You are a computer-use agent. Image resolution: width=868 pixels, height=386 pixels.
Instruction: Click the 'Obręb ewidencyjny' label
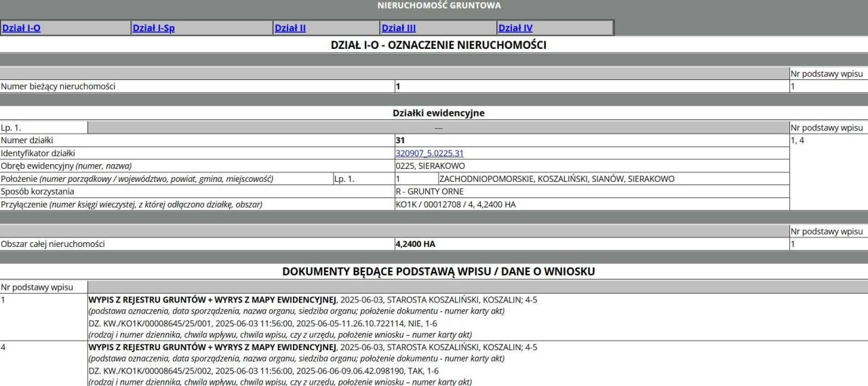tap(66, 166)
